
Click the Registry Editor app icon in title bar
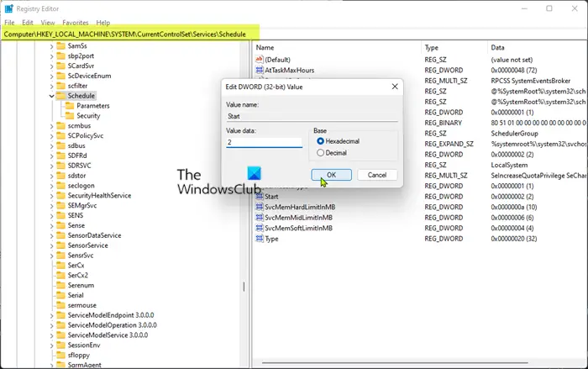(x=8, y=8)
